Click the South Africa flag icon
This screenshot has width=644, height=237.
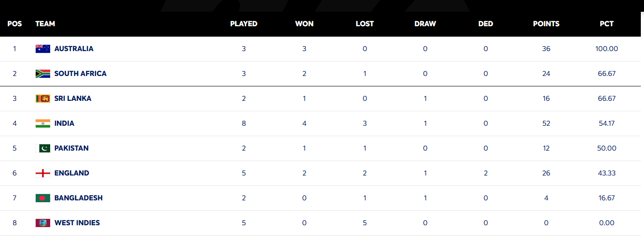point(43,74)
